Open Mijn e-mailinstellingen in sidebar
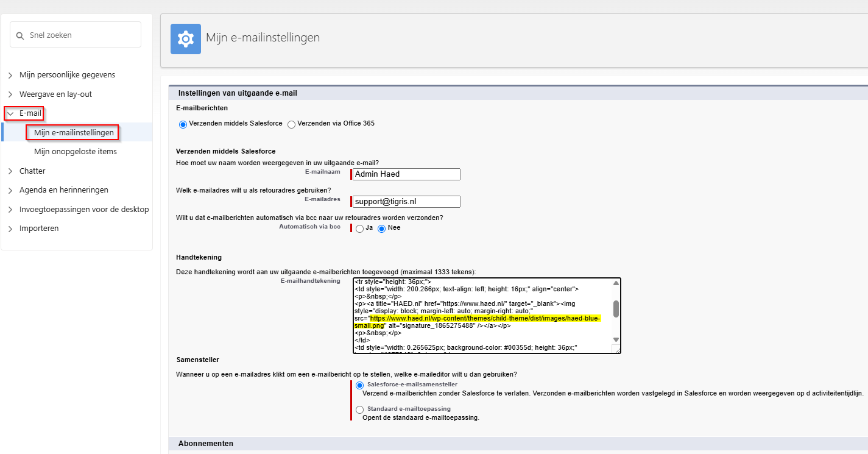The image size is (868, 454). [74, 132]
